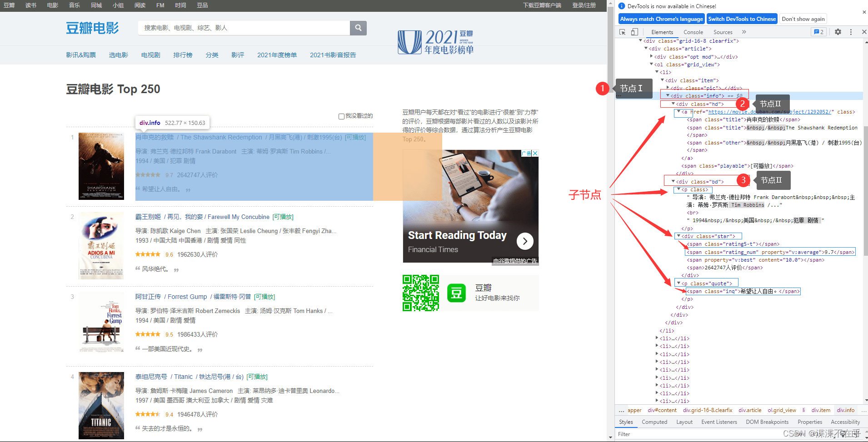Screen dimensions: 868x442
Task: Open the 霸王别姬 movie title link
Action: click(148, 217)
